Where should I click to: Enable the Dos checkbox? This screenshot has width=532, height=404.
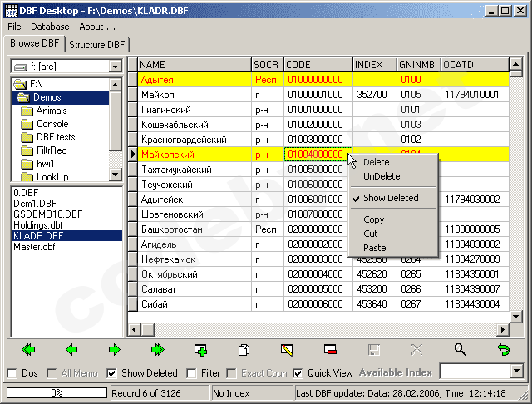pyautogui.click(x=12, y=373)
